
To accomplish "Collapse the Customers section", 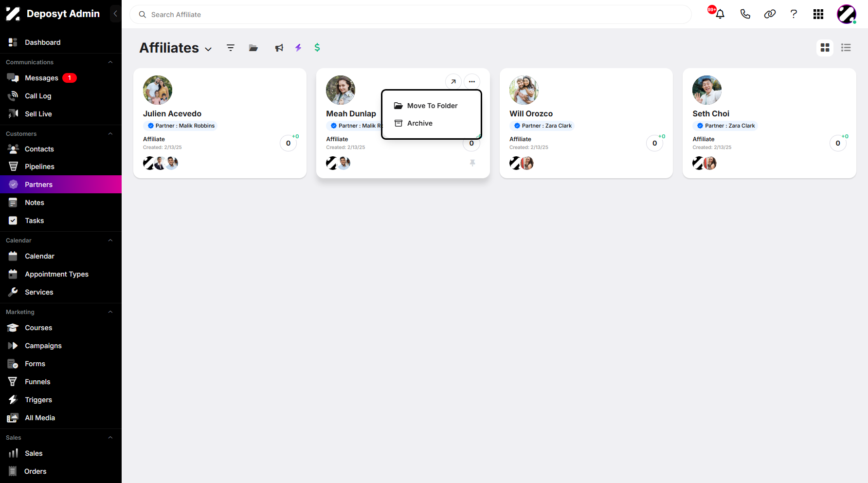I will click(110, 134).
